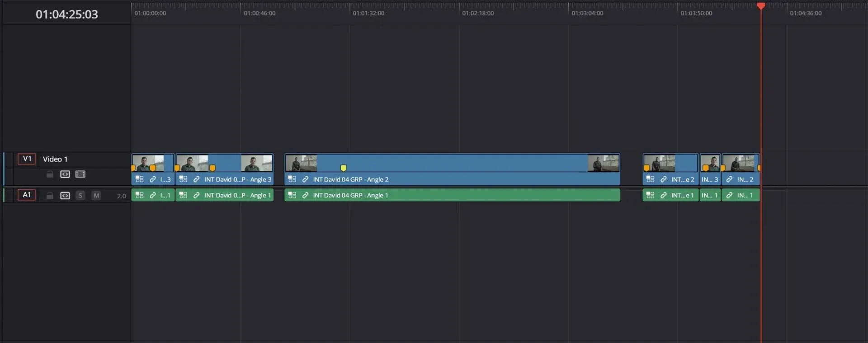Select the orange marker on IN... 3 clip

click(706, 168)
